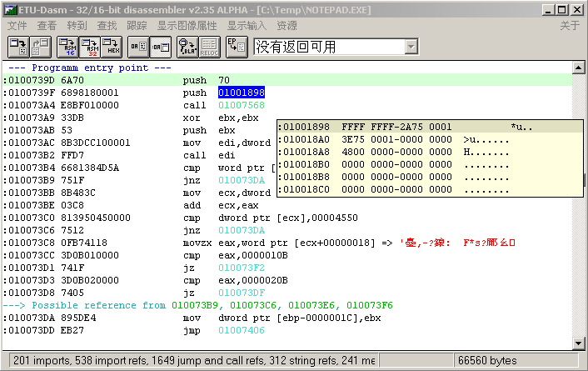588x371 pixels.
Task: Click the RELOC toolbar icon
Action: pos(211,46)
